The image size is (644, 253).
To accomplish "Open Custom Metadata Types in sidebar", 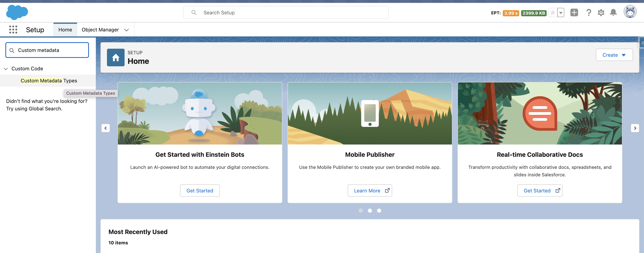I will 49,80.
